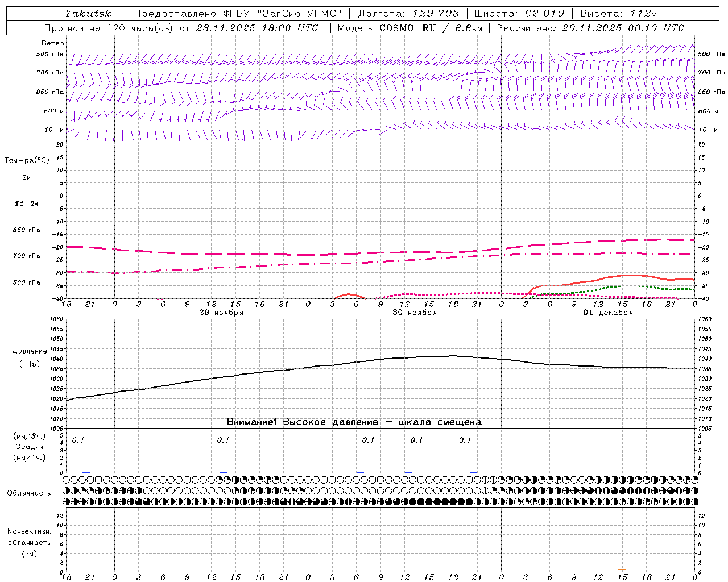Click the '700 гПа' temperature legend entry
The width and height of the screenshot is (728, 582).
(x=27, y=256)
